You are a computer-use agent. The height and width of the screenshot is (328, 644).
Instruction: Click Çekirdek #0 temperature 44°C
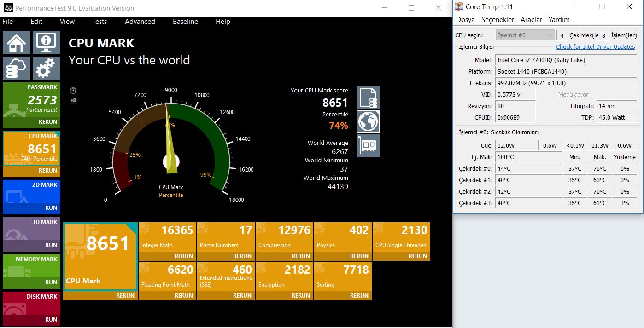tap(529, 168)
